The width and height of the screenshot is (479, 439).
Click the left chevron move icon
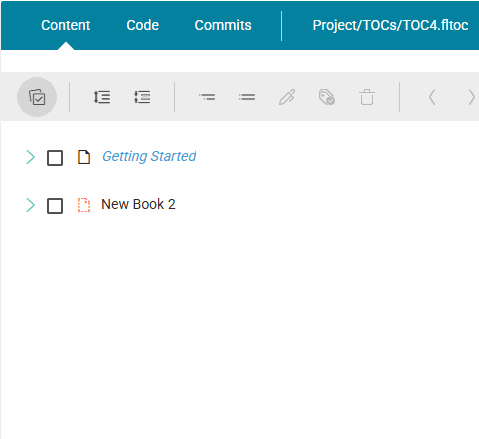coord(432,97)
